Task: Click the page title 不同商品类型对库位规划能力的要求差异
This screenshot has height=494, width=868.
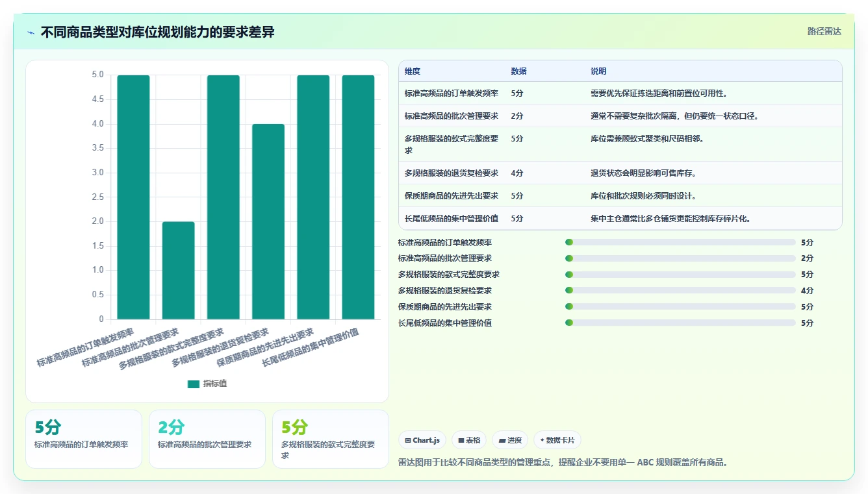Action: click(x=158, y=32)
